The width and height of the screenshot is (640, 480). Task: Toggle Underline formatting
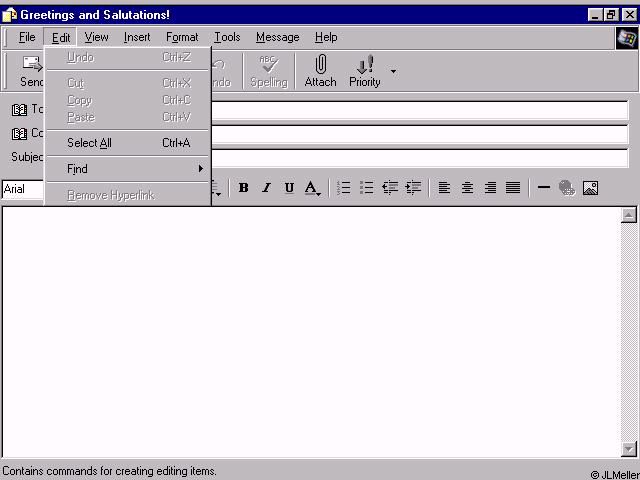[289, 188]
